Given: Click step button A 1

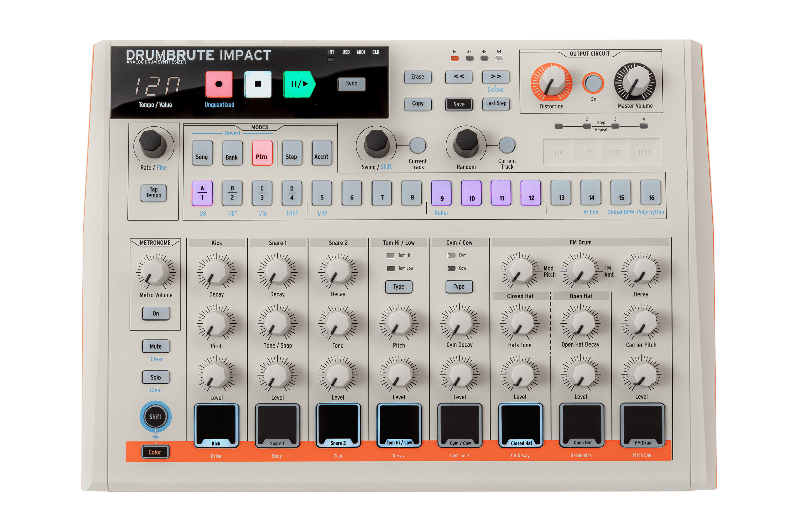Looking at the screenshot, I should (x=202, y=193).
